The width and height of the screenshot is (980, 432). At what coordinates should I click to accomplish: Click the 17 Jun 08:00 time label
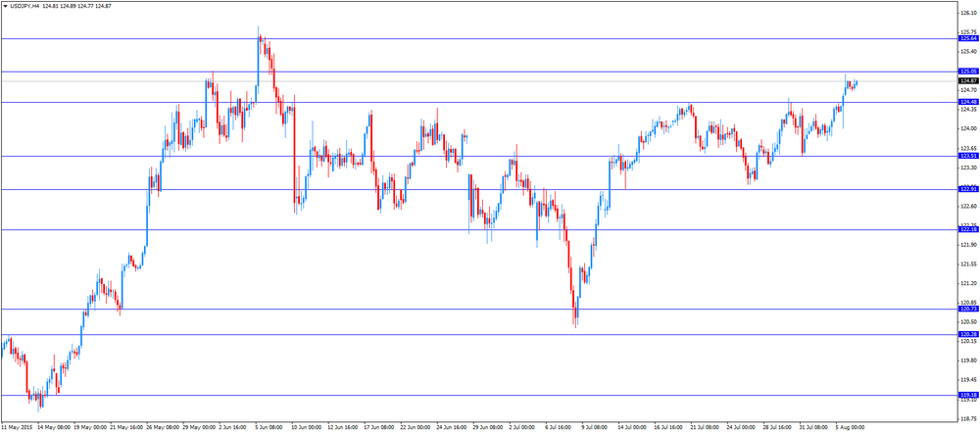(x=379, y=428)
